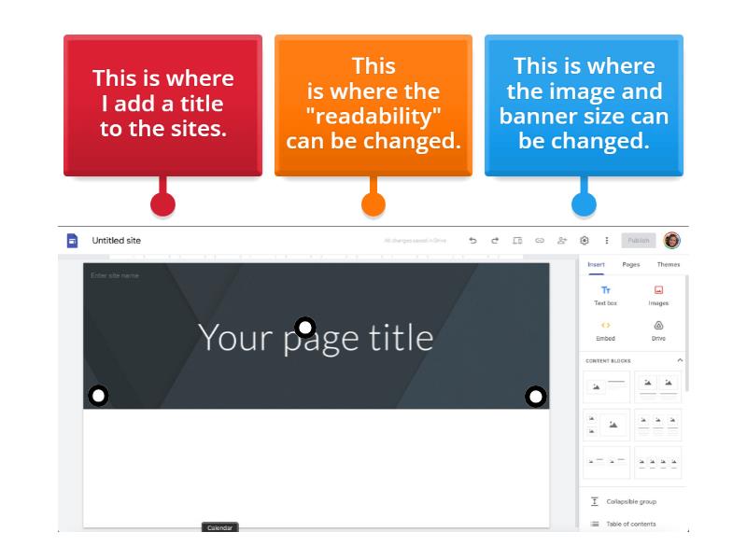Click the Publish button
Viewport: 747px width, 560px height.
point(639,241)
